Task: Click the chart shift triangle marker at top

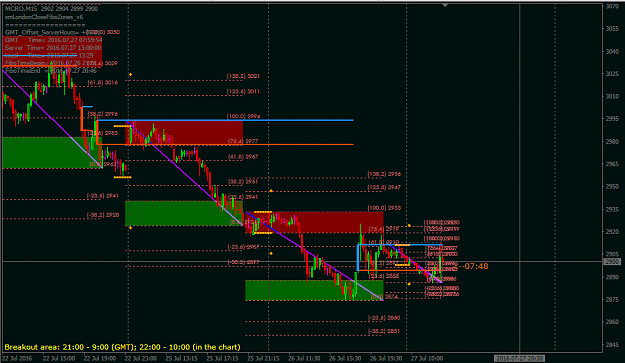Action: click(x=445, y=5)
